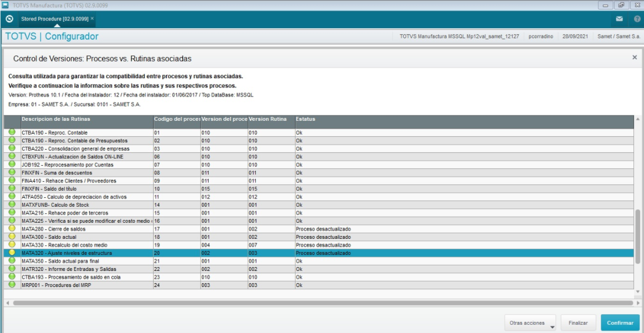Click green status icon for CTBXFUN row
The height and width of the screenshot is (333, 644).
[x=12, y=156]
